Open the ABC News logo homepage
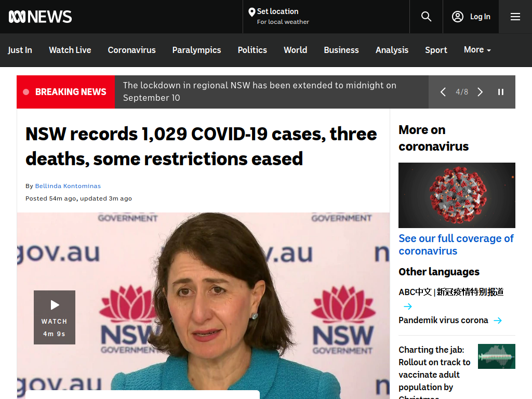This screenshot has height=399, width=532. (x=40, y=17)
